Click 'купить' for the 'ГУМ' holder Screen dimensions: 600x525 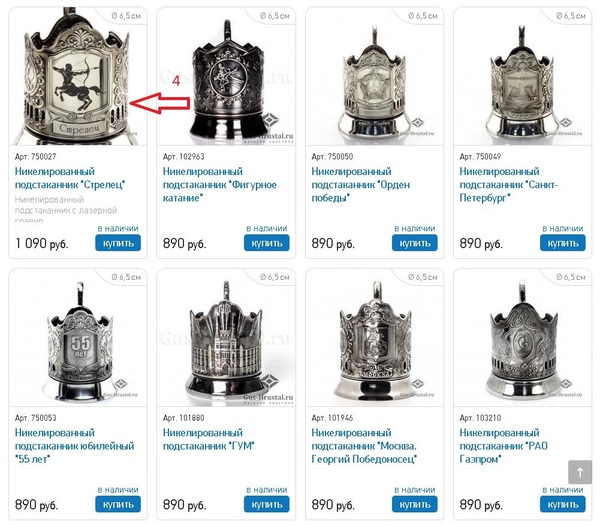(266, 504)
